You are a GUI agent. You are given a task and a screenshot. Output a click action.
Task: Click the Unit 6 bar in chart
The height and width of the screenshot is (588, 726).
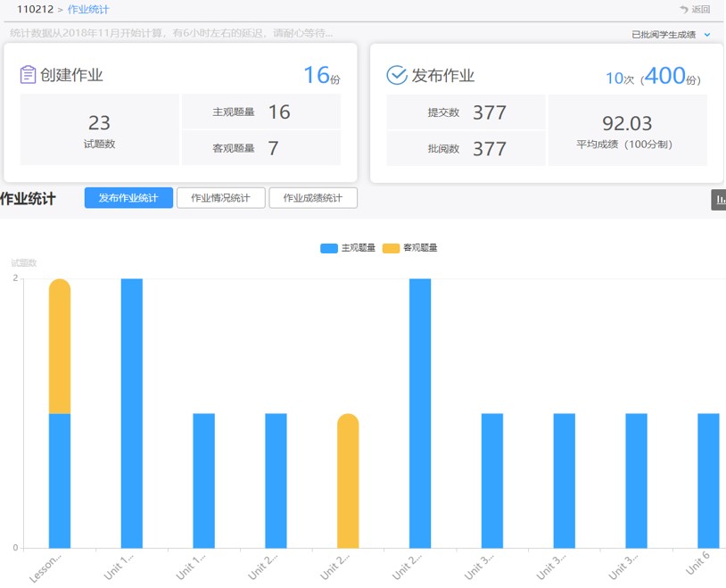(x=708, y=482)
